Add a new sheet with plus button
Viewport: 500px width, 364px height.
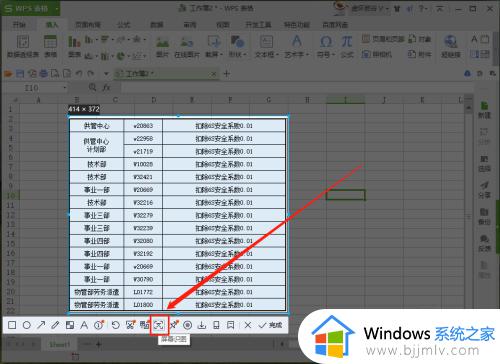pyautogui.click(x=99, y=344)
